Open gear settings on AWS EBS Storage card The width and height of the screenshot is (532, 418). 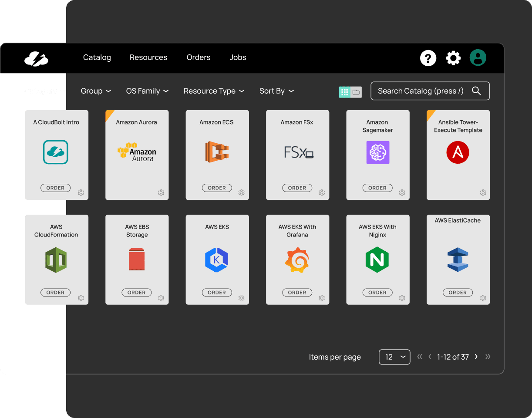tap(161, 298)
